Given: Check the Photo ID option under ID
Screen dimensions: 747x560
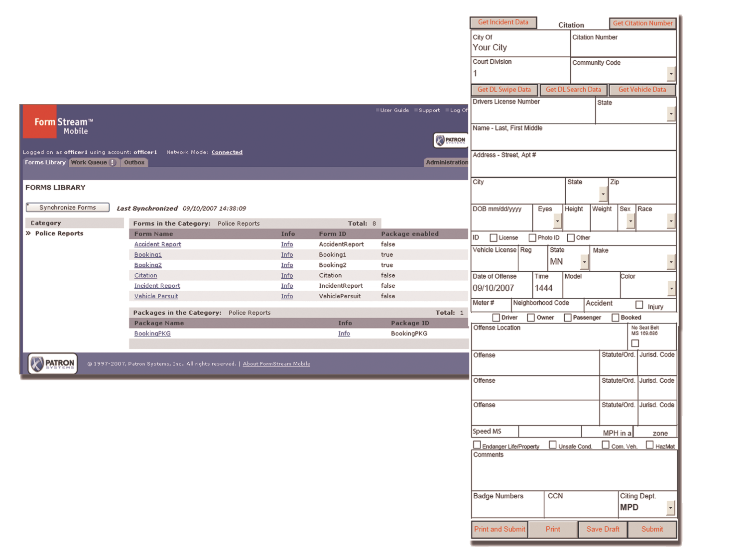Looking at the screenshot, I should pos(532,237).
